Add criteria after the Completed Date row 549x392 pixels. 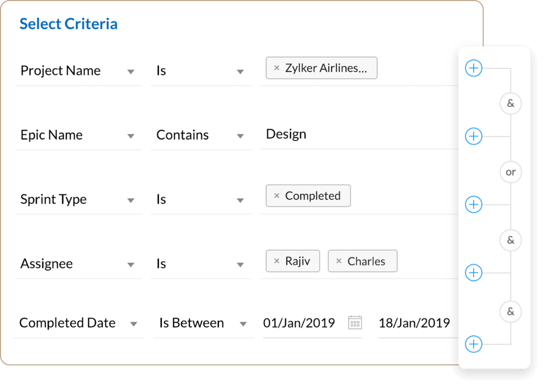(x=473, y=344)
